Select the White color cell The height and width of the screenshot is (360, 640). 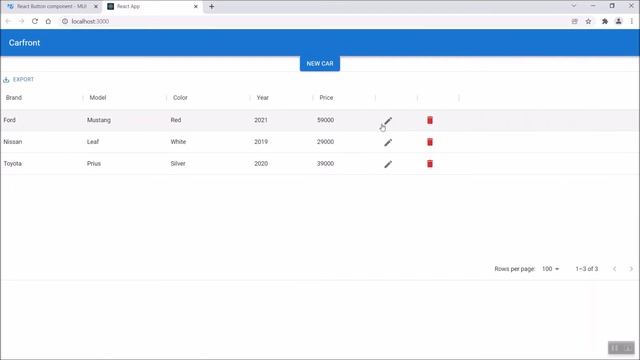pos(178,142)
